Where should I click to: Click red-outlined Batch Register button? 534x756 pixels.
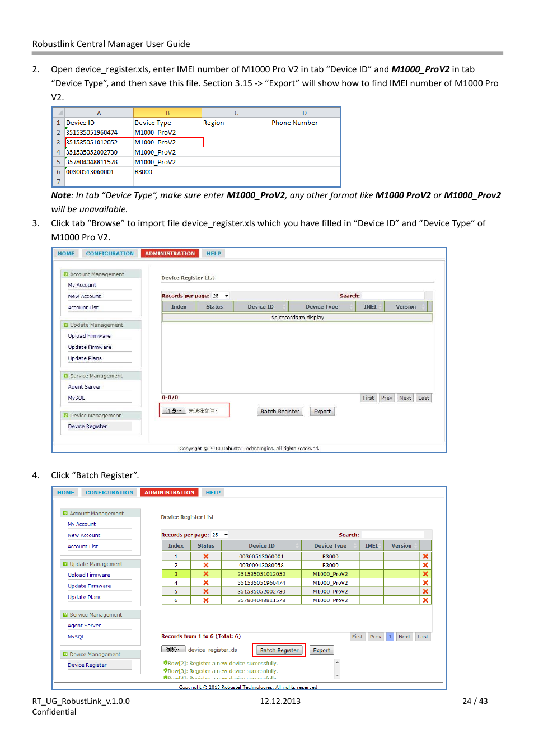(x=279, y=650)
